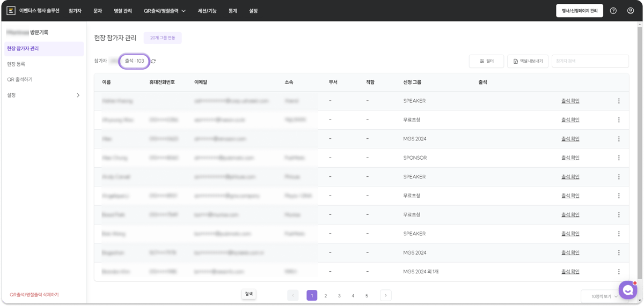The width and height of the screenshot is (644, 306).
Task: Open the 문자 menu
Action: 98,11
